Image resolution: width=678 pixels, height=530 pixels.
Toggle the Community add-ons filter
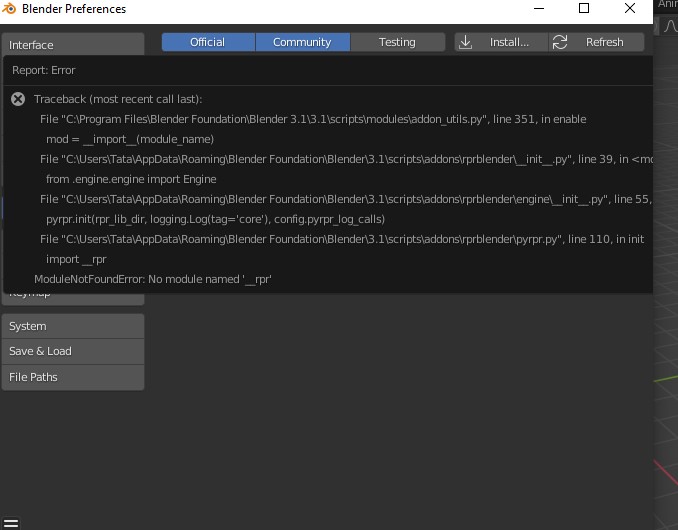(x=303, y=42)
